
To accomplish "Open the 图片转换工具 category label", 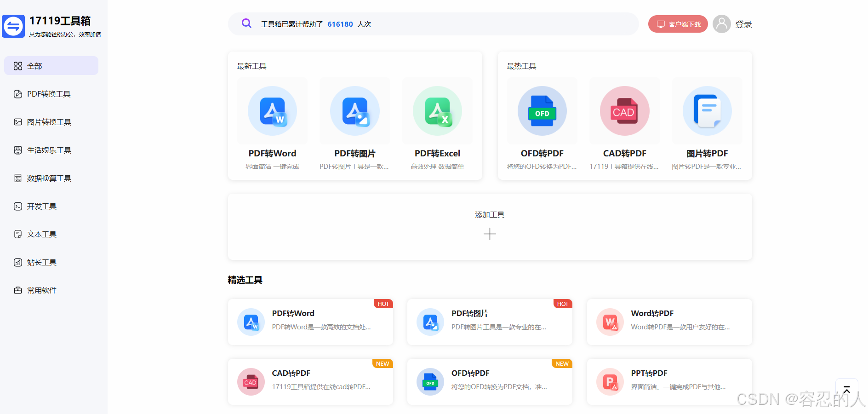I will 49,122.
